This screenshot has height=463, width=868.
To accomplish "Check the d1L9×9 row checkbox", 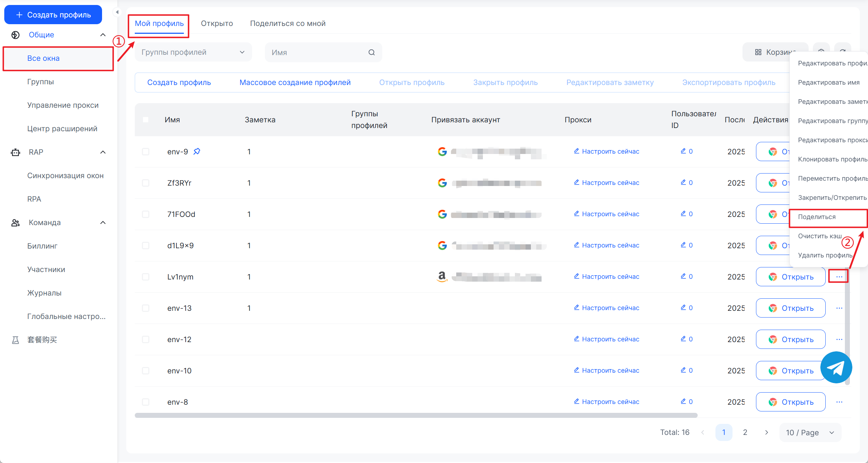I will pos(145,245).
